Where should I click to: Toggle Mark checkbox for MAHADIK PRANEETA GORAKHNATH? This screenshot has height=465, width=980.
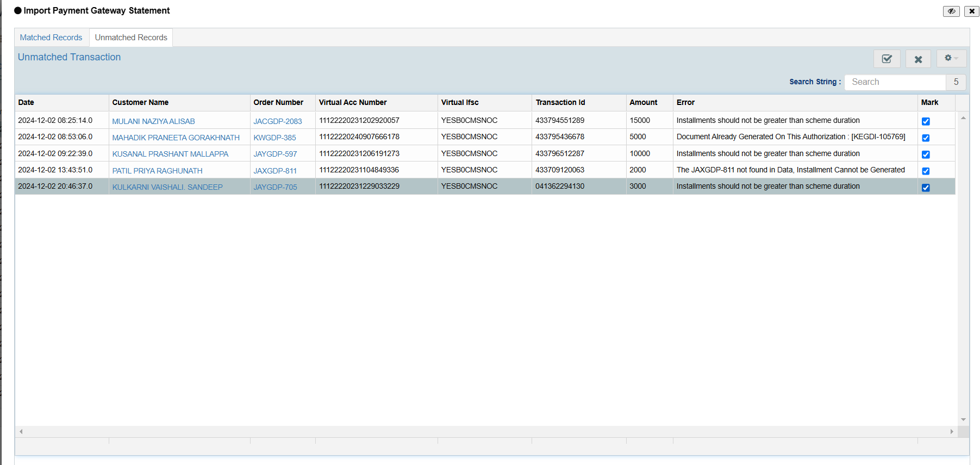point(926,138)
